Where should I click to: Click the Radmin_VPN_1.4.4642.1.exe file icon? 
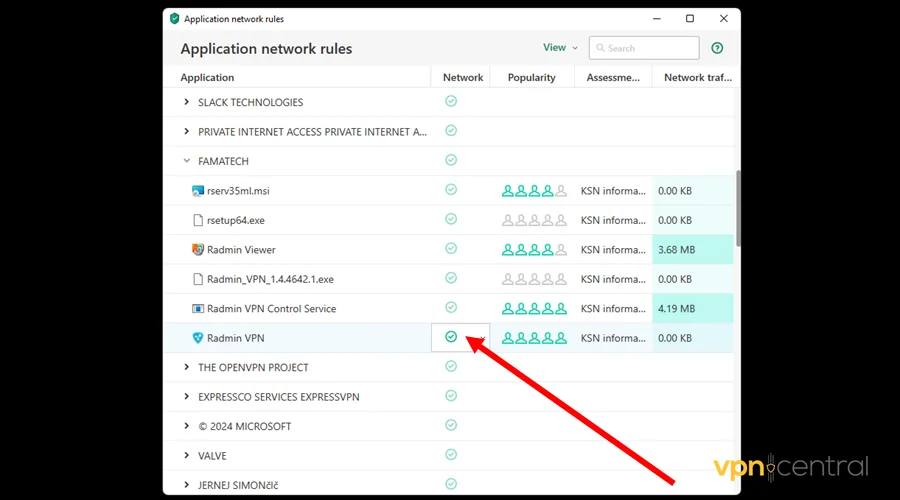pos(197,279)
